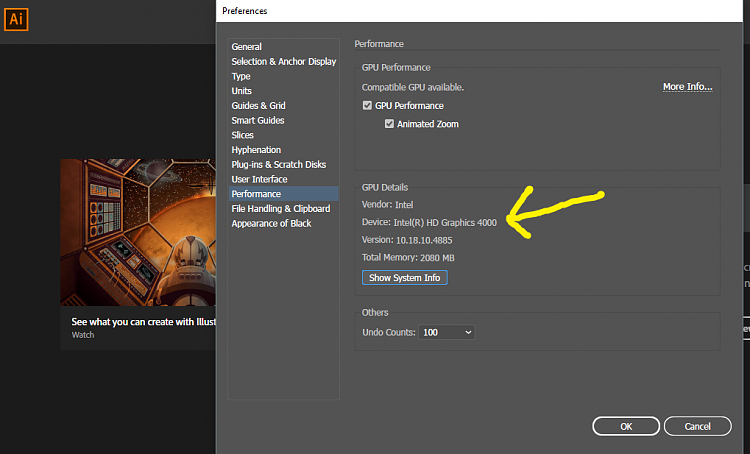Click the Preferences dialog title bar
Image resolution: width=750 pixels, height=454 pixels.
pyautogui.click(x=479, y=11)
